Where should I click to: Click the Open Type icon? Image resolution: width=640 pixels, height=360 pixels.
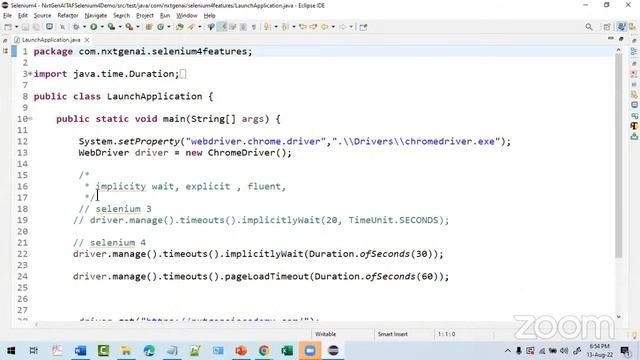tap(180, 27)
